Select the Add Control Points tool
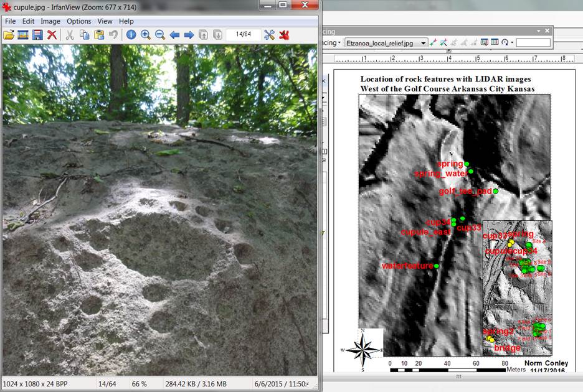This screenshot has height=392, width=583. coord(433,43)
